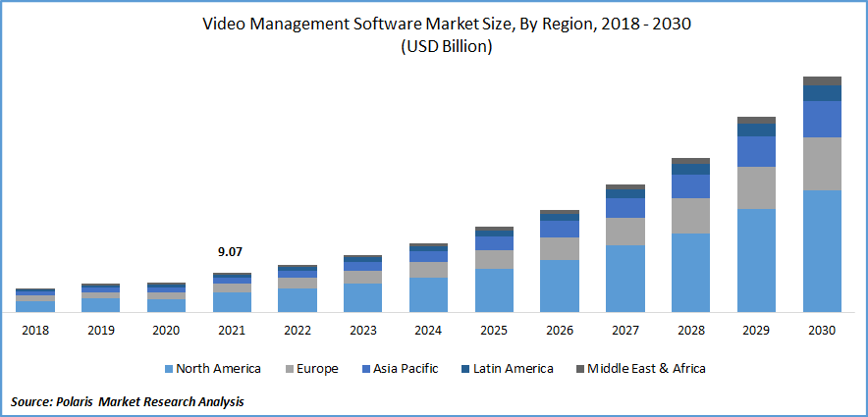Click the North America segment of the 2027 bar
Image resolution: width=868 pixels, height=417 pixels.
click(x=625, y=279)
